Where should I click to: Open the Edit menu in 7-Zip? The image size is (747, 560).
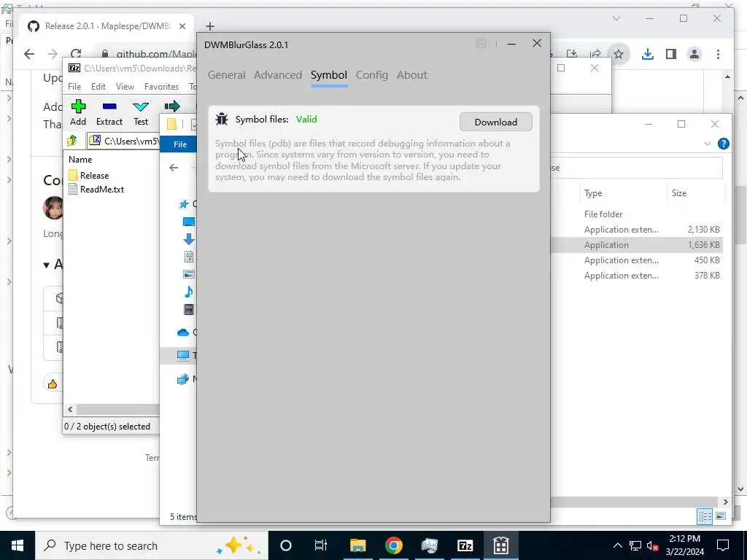pyautogui.click(x=98, y=87)
